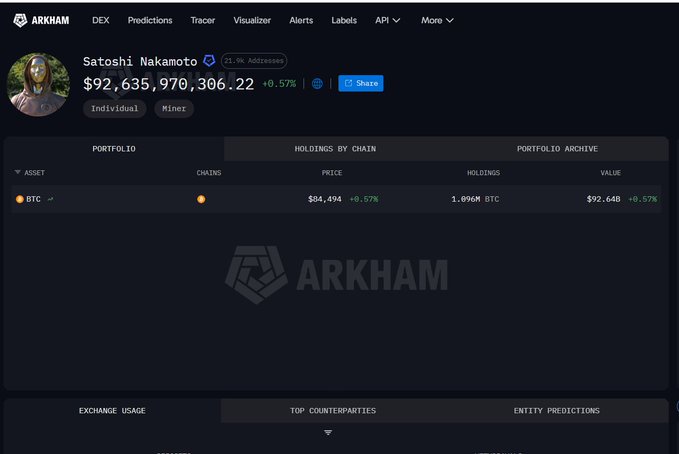Click the Arkham logo in the navbar

click(x=41, y=20)
